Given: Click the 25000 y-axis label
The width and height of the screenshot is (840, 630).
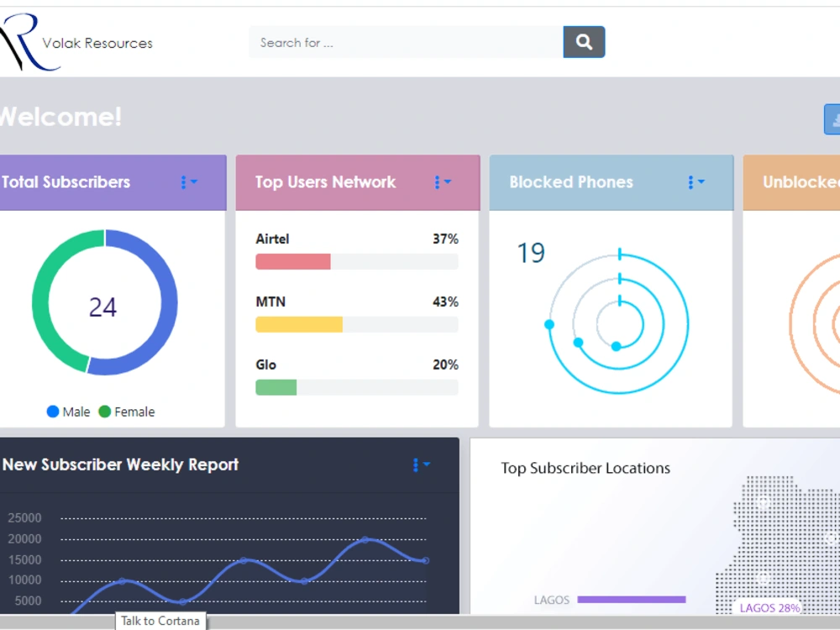Looking at the screenshot, I should [24, 518].
